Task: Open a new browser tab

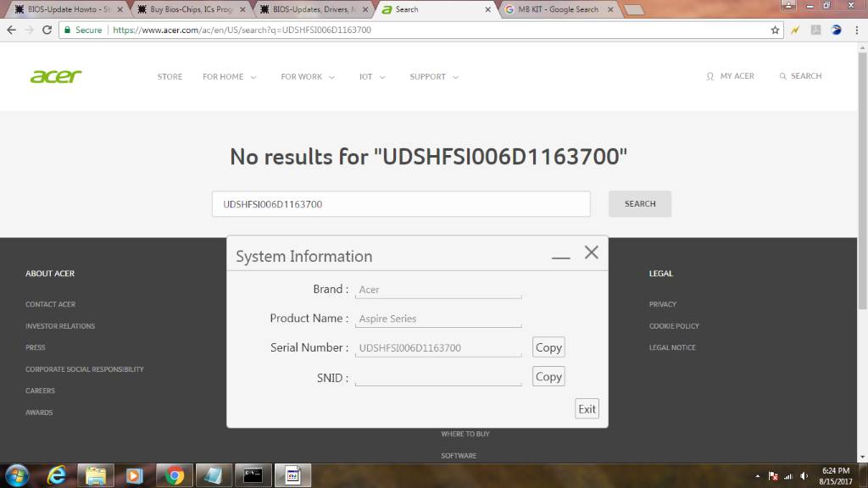Action: click(634, 9)
